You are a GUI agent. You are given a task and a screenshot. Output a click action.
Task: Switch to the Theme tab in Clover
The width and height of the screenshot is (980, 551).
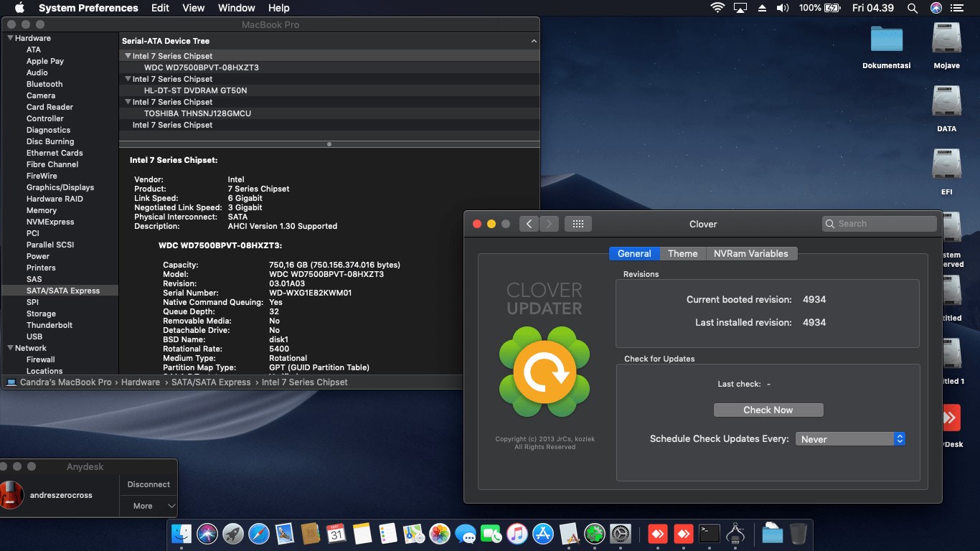(x=683, y=253)
